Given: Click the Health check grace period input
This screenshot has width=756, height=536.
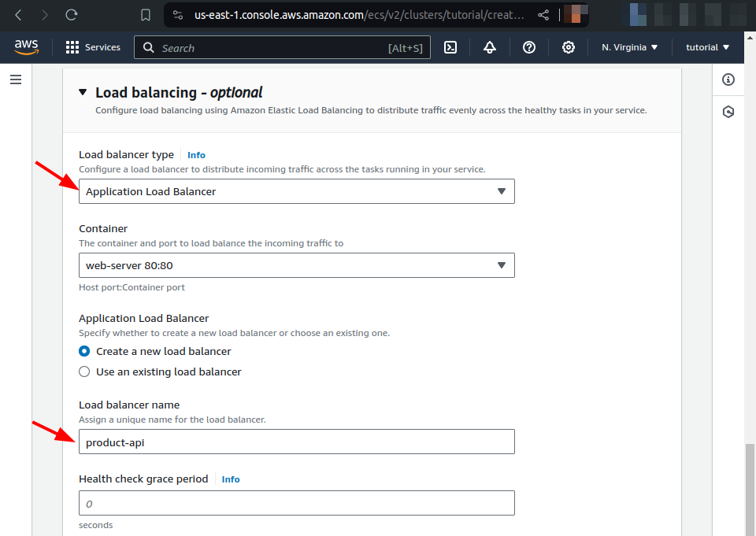Looking at the screenshot, I should pyautogui.click(x=297, y=503).
